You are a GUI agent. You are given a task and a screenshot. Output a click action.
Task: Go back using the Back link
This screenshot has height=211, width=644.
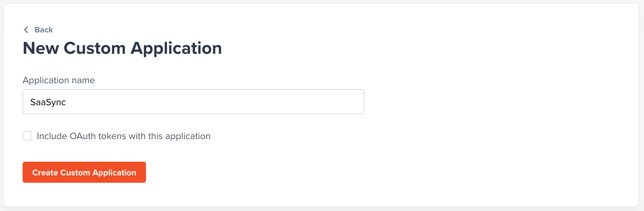38,30
